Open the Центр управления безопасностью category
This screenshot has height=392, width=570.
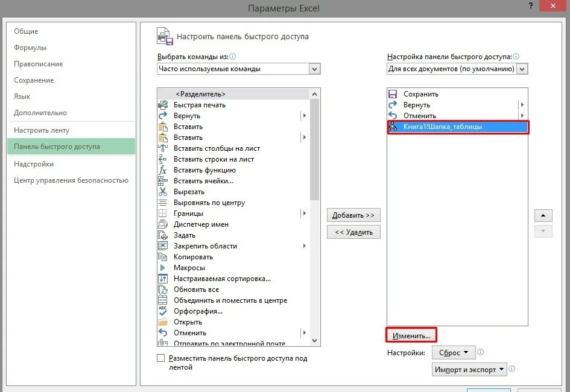[x=71, y=180]
